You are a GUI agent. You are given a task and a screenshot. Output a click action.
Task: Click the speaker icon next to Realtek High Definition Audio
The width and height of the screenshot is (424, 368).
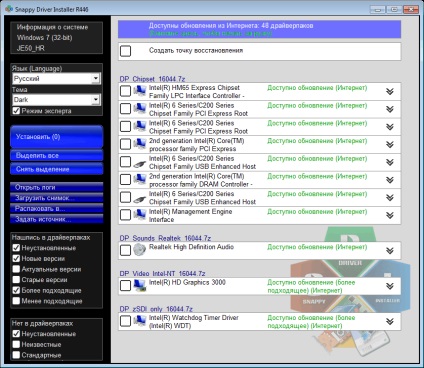(139, 250)
